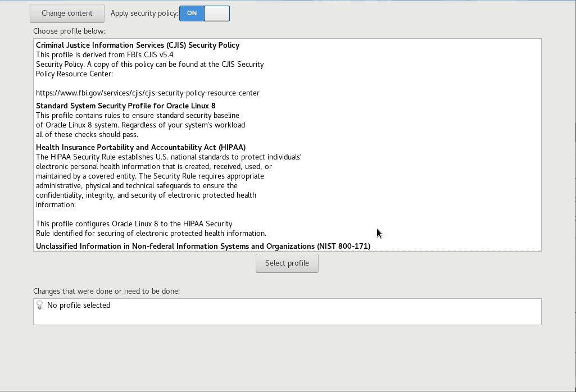The height and width of the screenshot is (392, 576).
Task: Click the No profile selected message
Action: [x=79, y=306]
